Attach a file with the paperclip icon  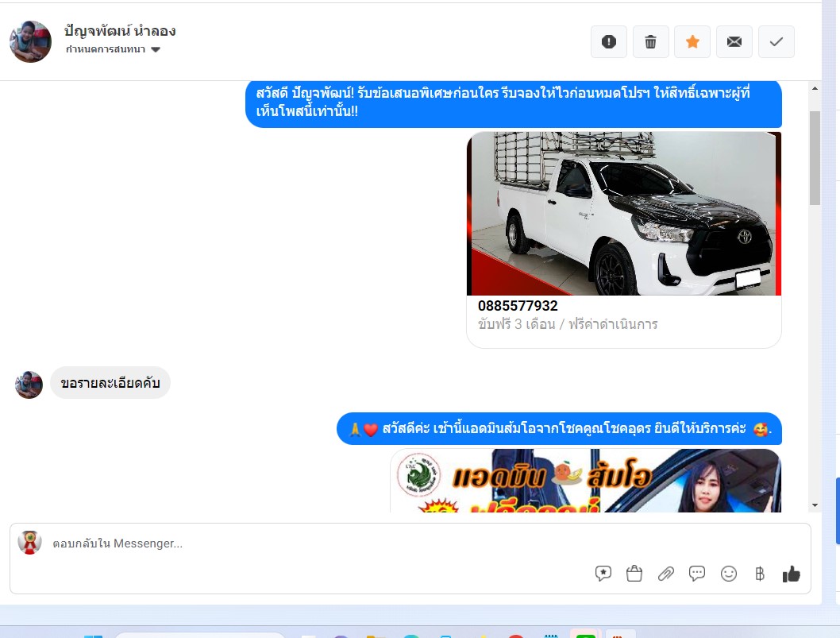pos(666,574)
